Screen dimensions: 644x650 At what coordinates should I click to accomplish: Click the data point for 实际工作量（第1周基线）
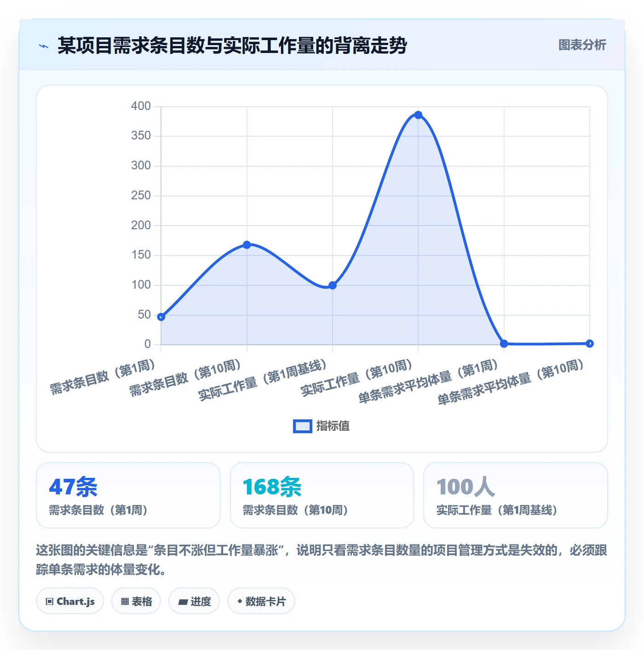coord(333,285)
